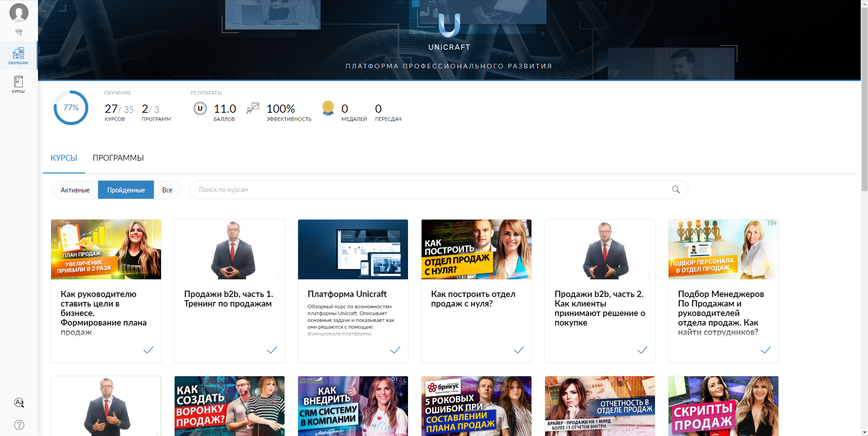Click scrollbar down arrow
The image size is (868, 436).
click(864, 432)
